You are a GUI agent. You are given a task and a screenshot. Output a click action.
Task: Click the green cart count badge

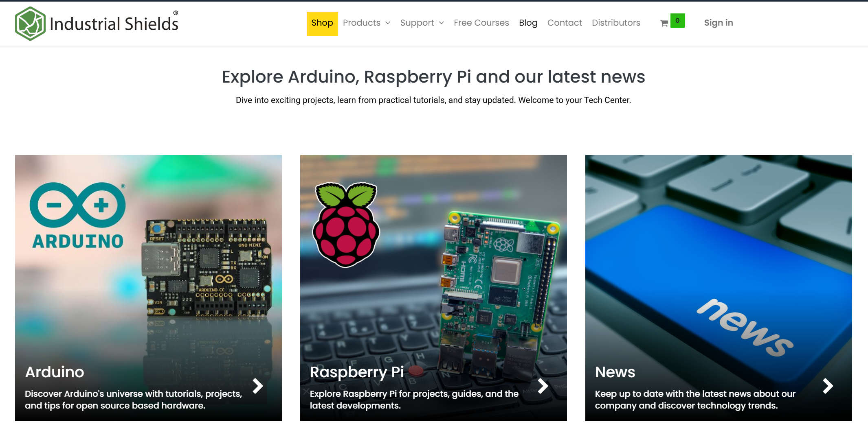[x=677, y=20]
